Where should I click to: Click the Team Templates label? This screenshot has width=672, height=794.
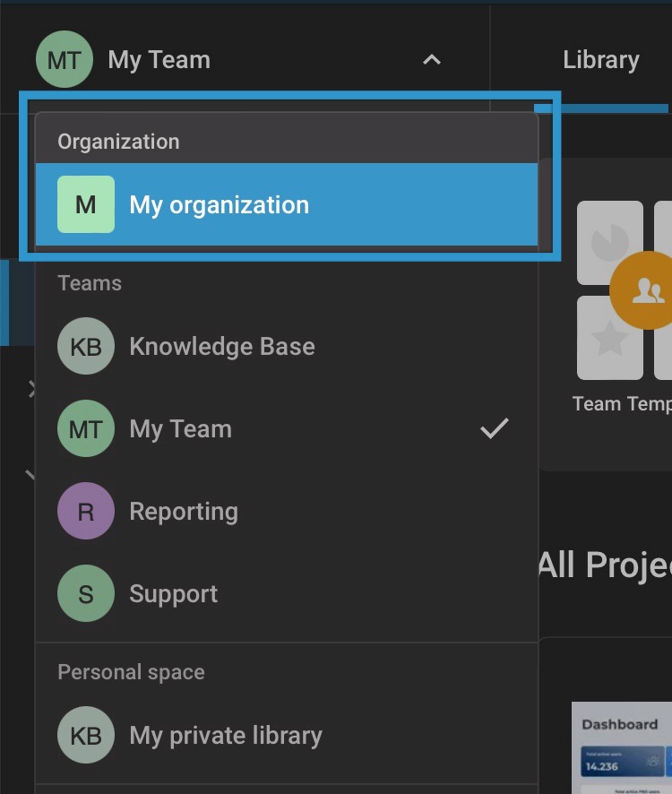pos(622,403)
